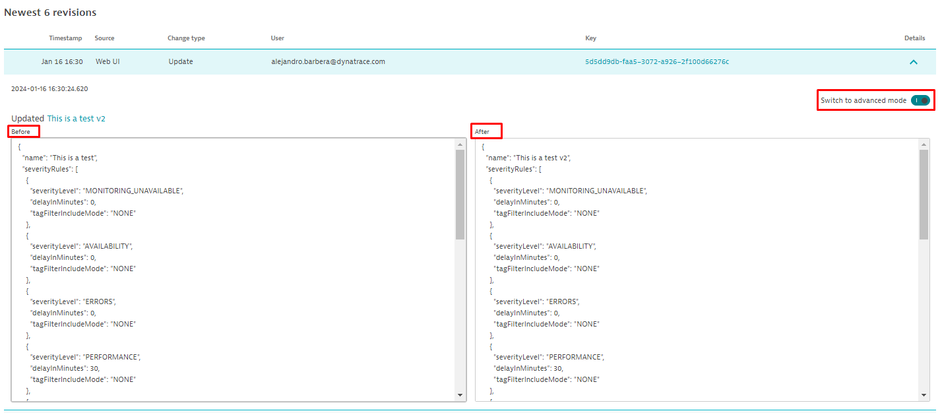
Task: Select the After label above the right pane
Action: [486, 131]
